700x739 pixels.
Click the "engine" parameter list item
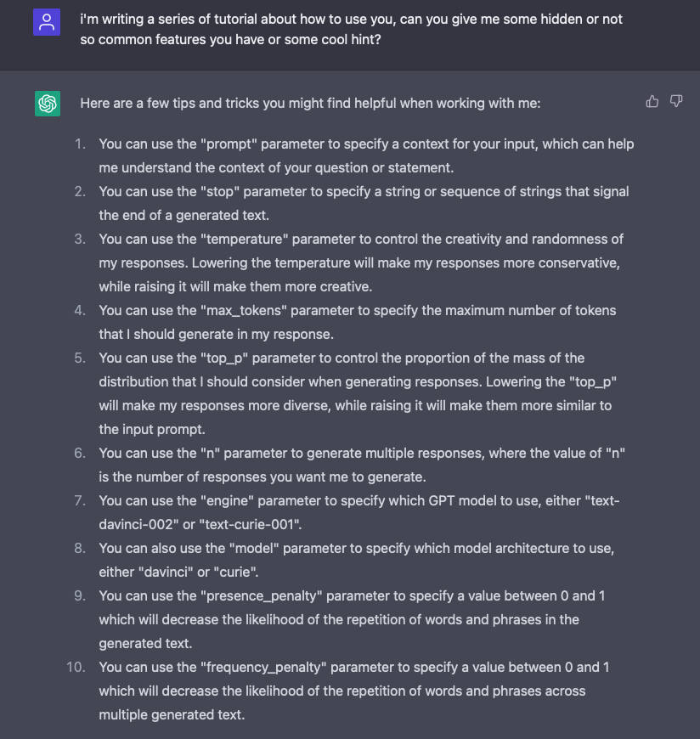click(x=358, y=512)
